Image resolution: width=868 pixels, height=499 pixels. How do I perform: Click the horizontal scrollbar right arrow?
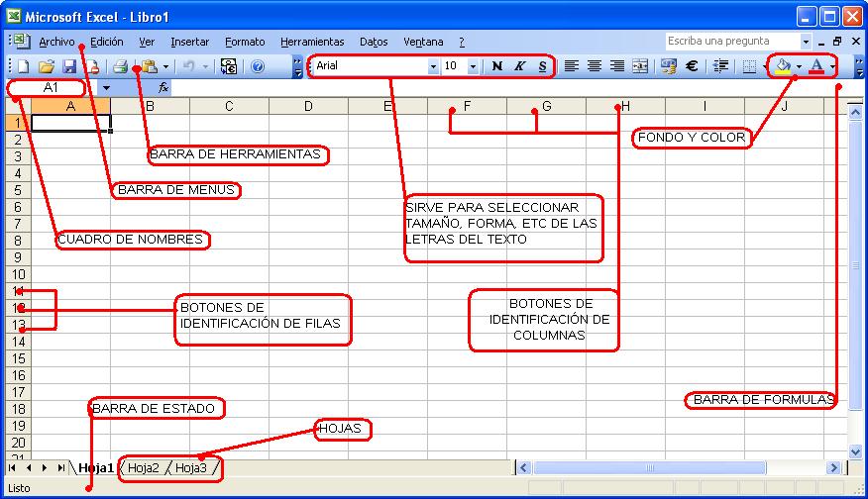pyautogui.click(x=833, y=468)
